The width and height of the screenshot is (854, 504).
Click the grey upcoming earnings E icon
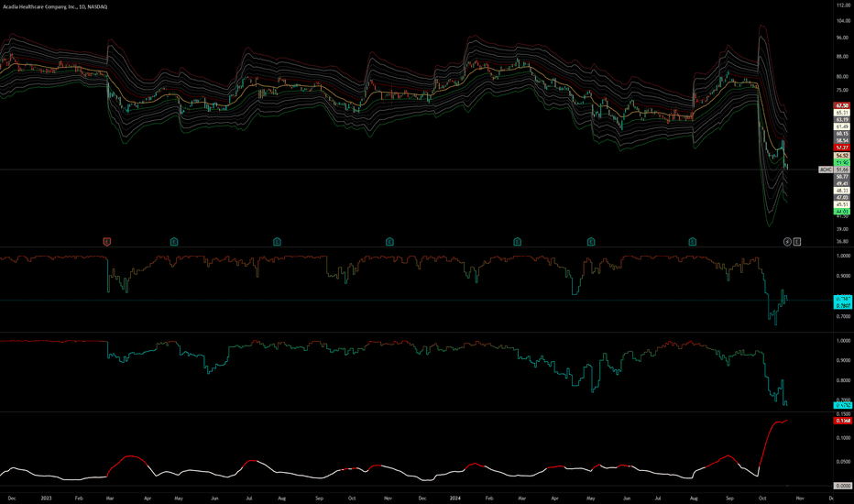pos(797,241)
